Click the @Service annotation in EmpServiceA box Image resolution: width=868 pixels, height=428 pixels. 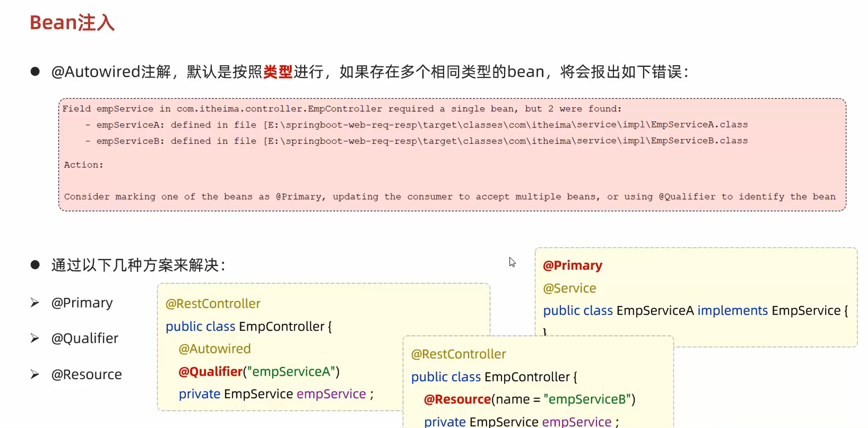click(569, 288)
